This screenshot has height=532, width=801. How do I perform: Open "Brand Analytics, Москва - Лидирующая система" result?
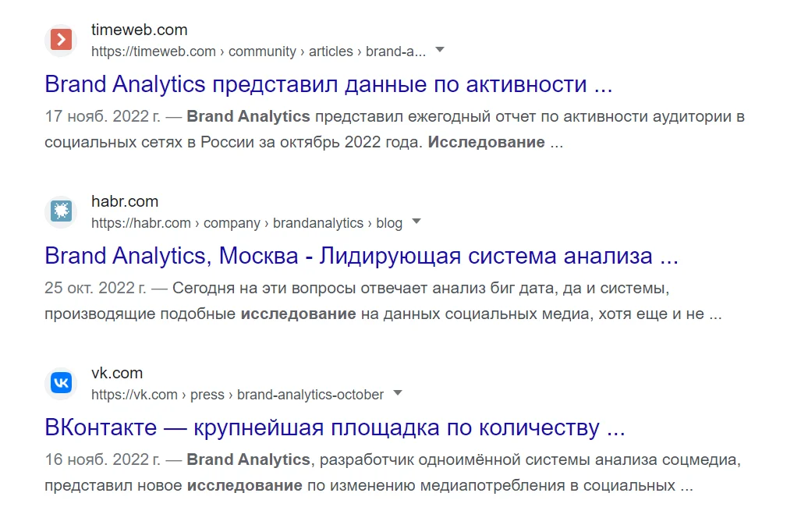(361, 256)
